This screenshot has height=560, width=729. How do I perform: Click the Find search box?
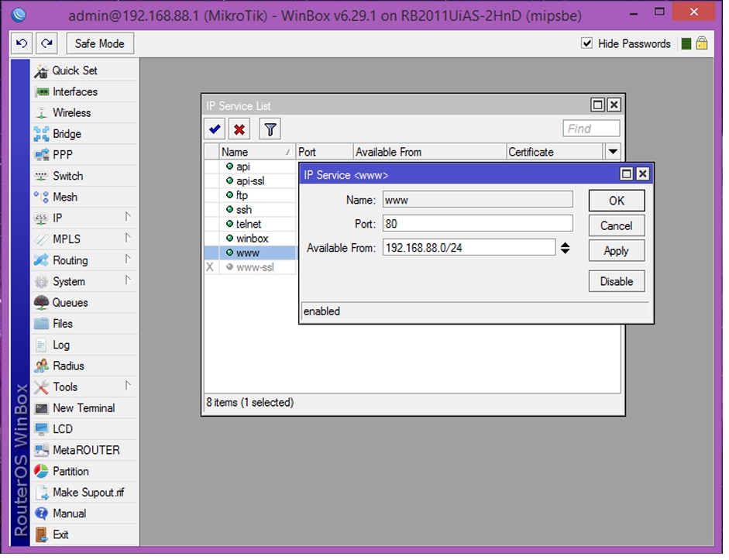tap(591, 129)
